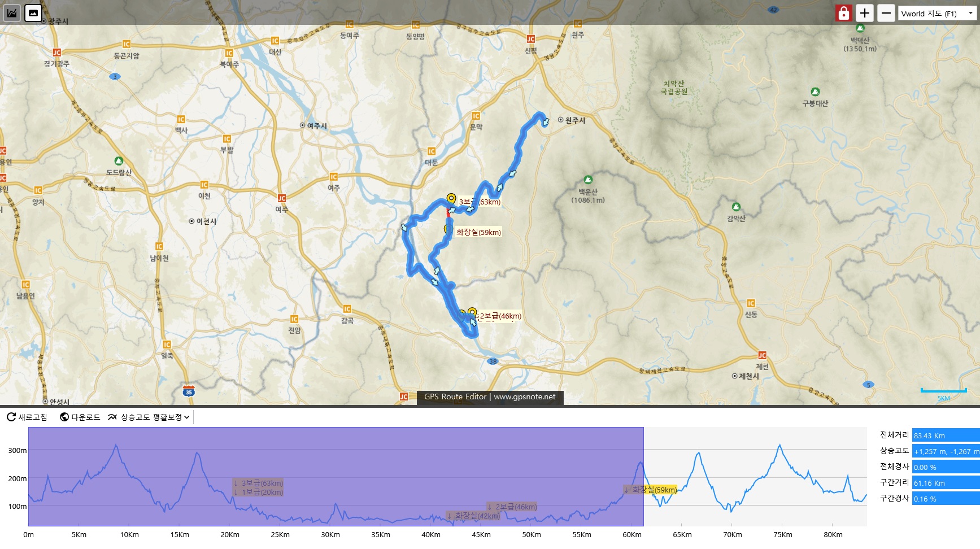
Task: Select the yellow pin touching the 2보급(46km) label
Action: click(x=472, y=312)
